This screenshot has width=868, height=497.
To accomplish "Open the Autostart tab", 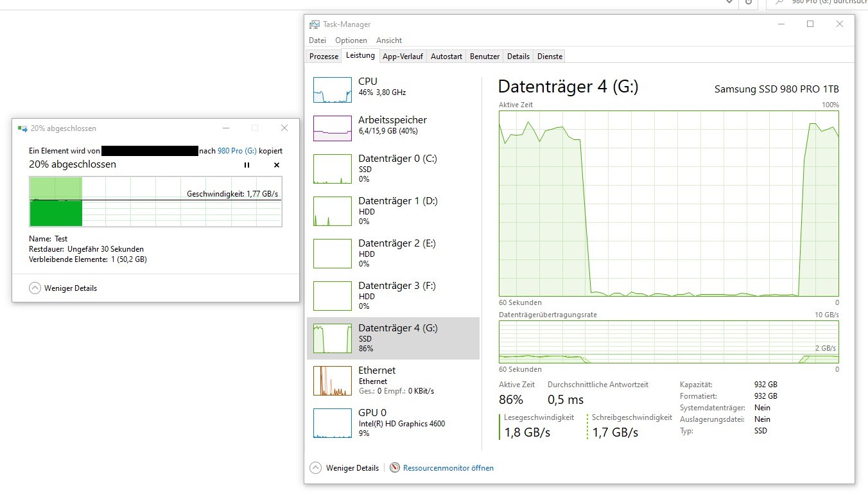I will coord(446,57).
